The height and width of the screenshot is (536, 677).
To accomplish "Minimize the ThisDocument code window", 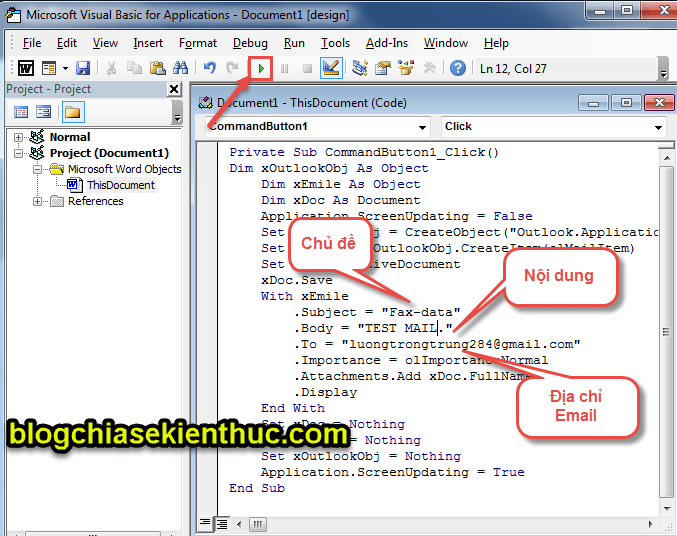I will pos(594,103).
